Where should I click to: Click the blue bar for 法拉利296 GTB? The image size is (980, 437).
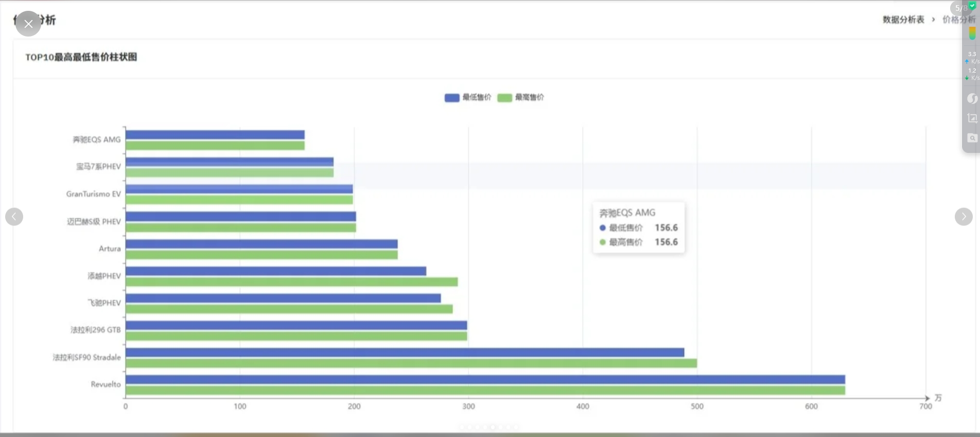point(296,325)
